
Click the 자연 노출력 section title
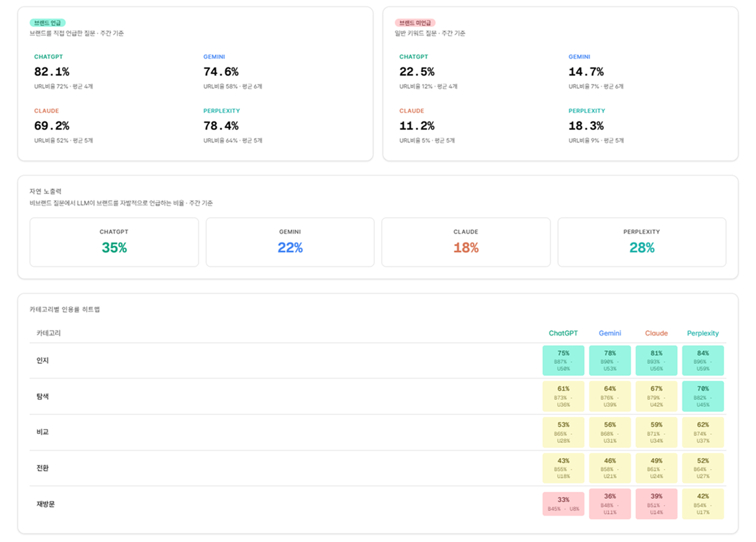45,191
